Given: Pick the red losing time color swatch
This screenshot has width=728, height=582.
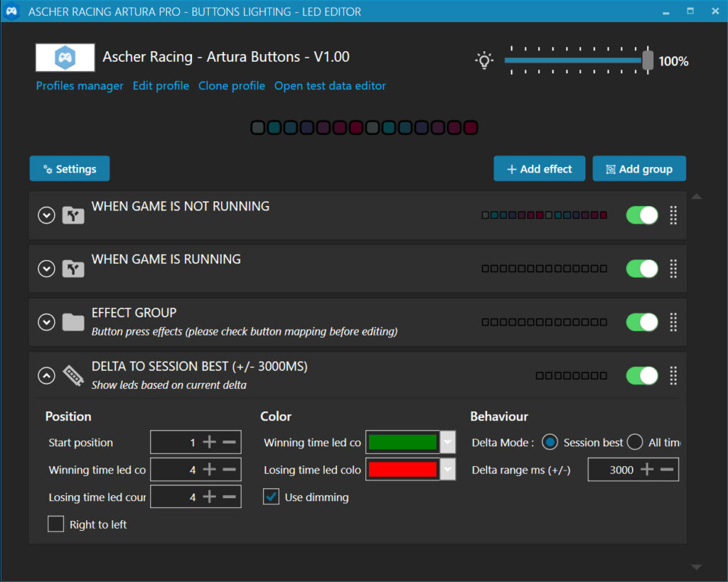Looking at the screenshot, I should 402,470.
